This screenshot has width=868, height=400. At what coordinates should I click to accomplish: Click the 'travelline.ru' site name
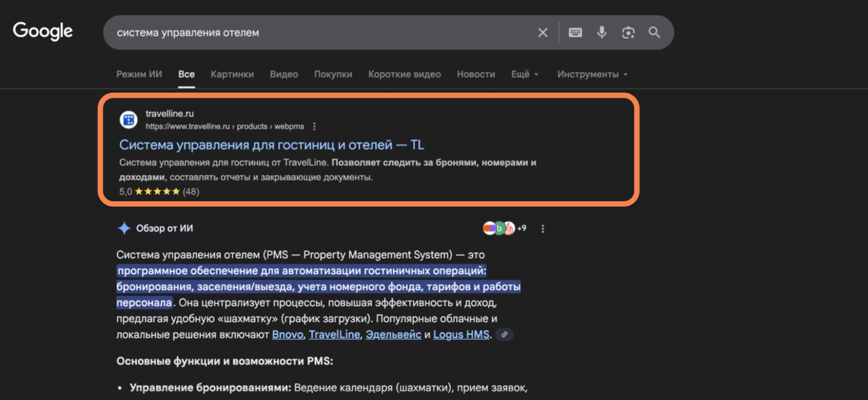point(169,114)
